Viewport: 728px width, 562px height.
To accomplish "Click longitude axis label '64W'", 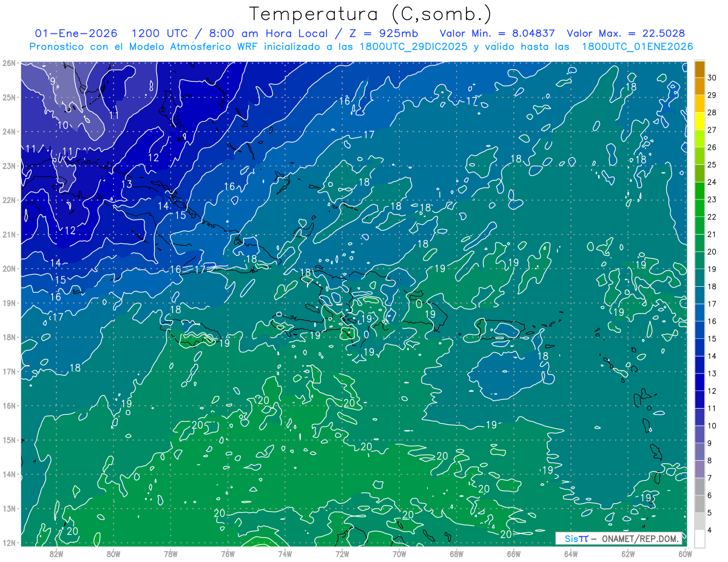I will (x=571, y=554).
